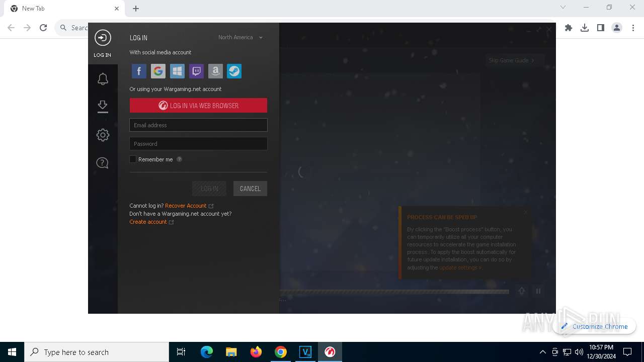Viewport: 644px width, 362px height.
Task: Open Chrome downloads icon
Action: (585, 28)
